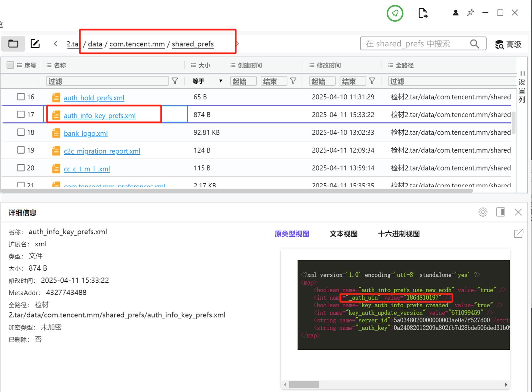This screenshot has width=532, height=392.
Task: Click the name 过滤 filter field
Action: (x=107, y=81)
